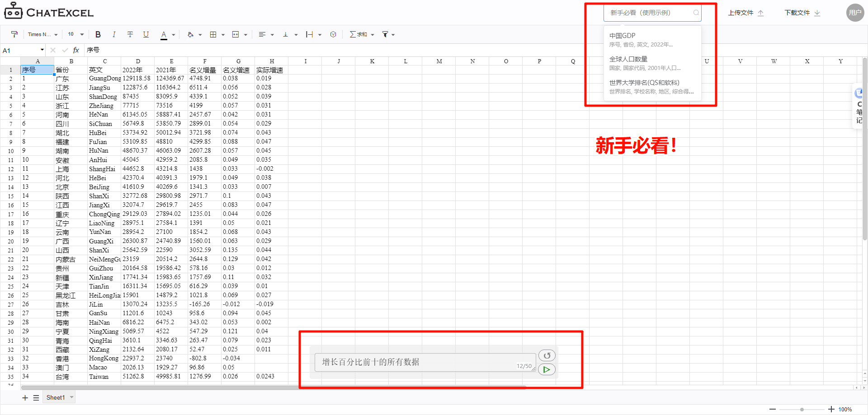Click the fx insert function icon
This screenshot has height=415, width=868.
pos(76,50)
